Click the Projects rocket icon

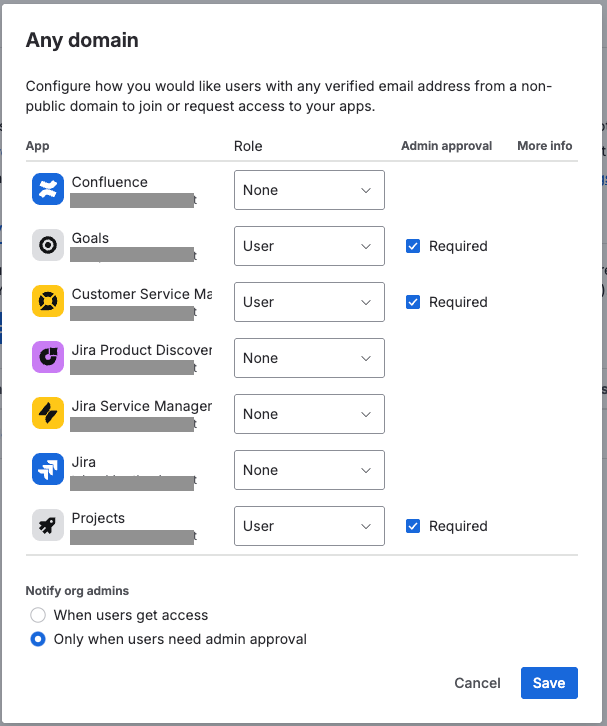point(48,525)
